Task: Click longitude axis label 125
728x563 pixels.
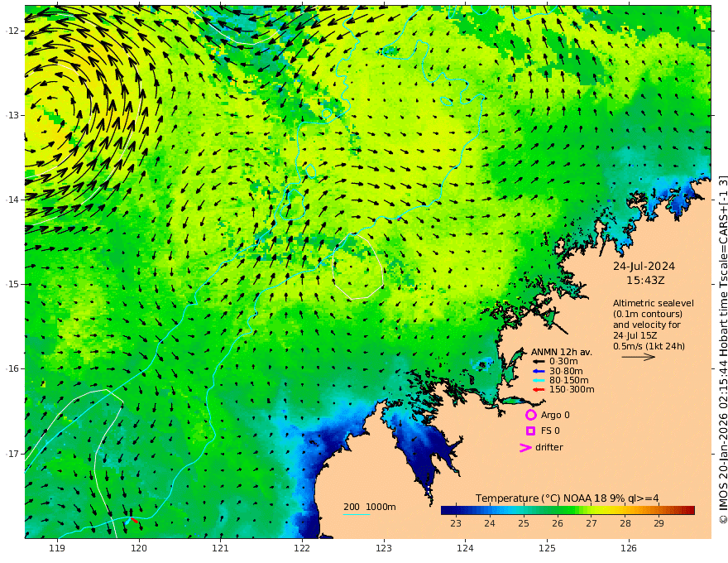Action: click(x=547, y=548)
